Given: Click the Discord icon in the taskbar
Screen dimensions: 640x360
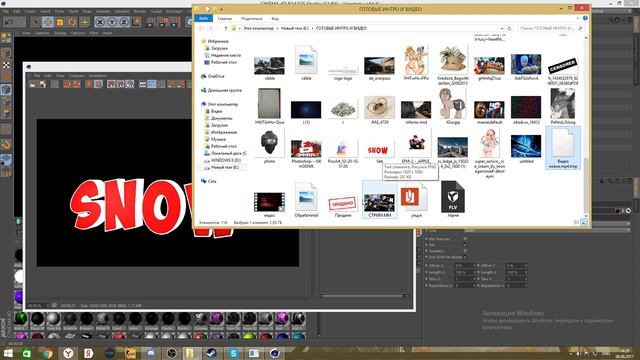Looking at the screenshot, I should tap(151, 353).
